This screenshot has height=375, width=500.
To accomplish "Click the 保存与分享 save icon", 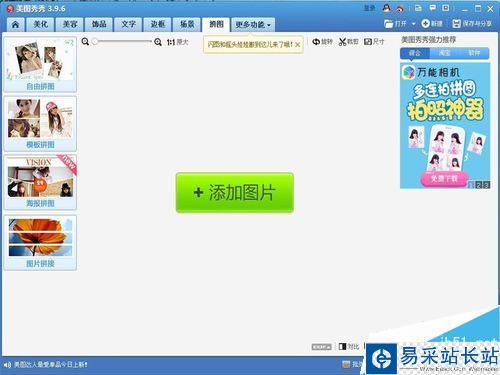I will (x=456, y=23).
